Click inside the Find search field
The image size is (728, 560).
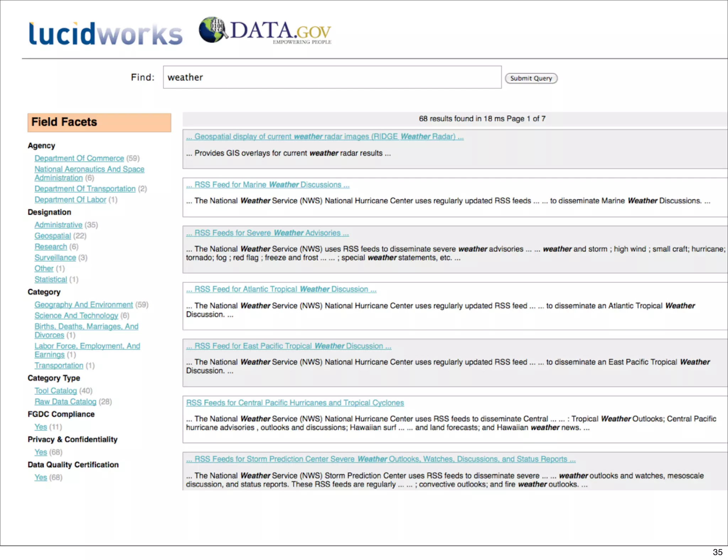(x=332, y=77)
